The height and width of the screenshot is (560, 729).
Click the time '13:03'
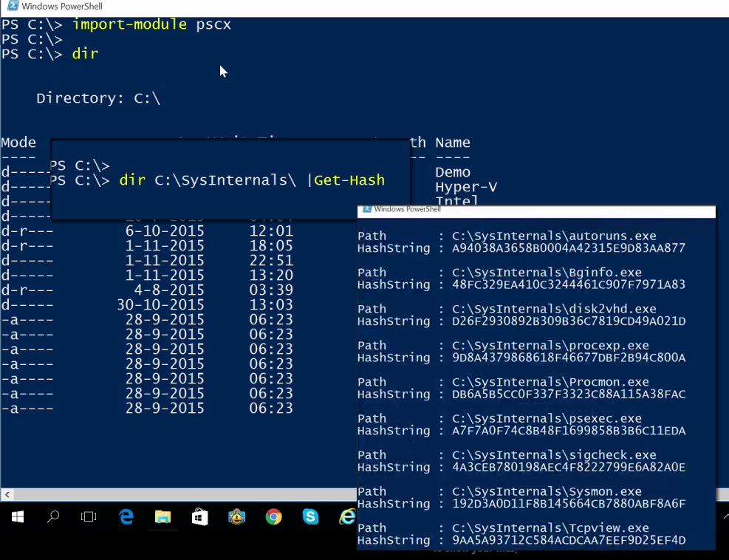click(271, 304)
